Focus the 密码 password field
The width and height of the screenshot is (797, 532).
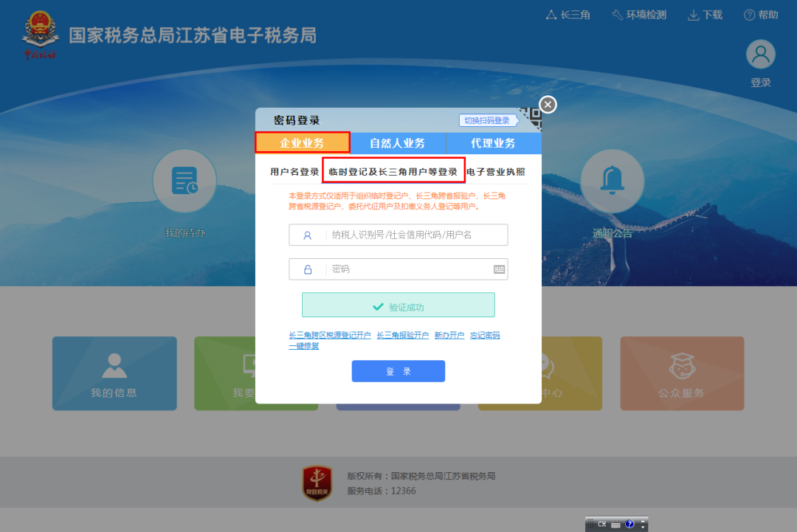click(398, 269)
